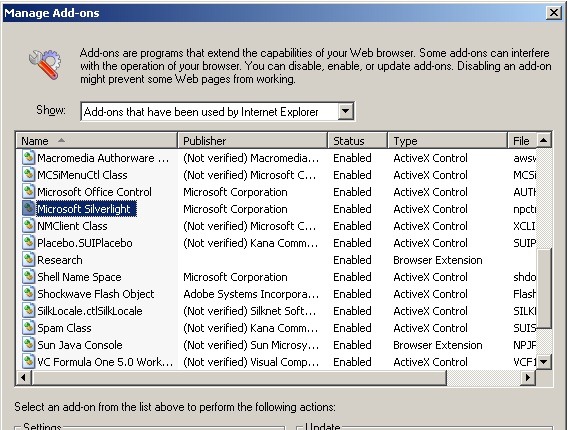This screenshot has height=430, width=568.
Task: Select the MCSiMenuCtl Class add-on
Action: [x=82, y=175]
